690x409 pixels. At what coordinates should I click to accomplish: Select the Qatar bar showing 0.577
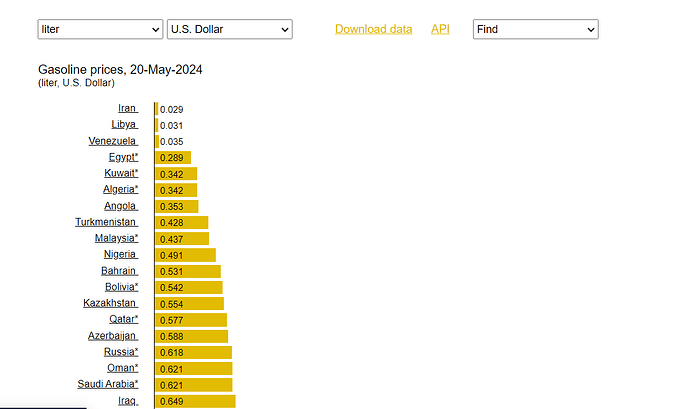[x=190, y=320]
